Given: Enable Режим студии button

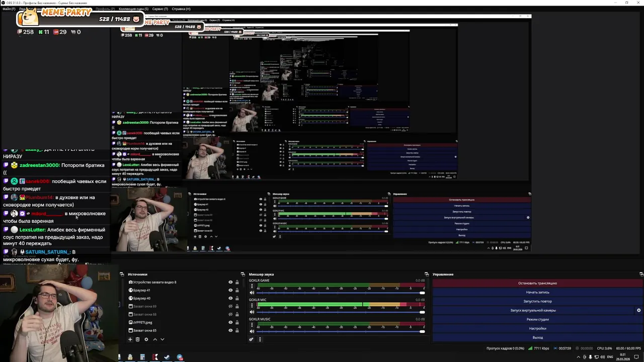Looking at the screenshot, I should coord(537,319).
